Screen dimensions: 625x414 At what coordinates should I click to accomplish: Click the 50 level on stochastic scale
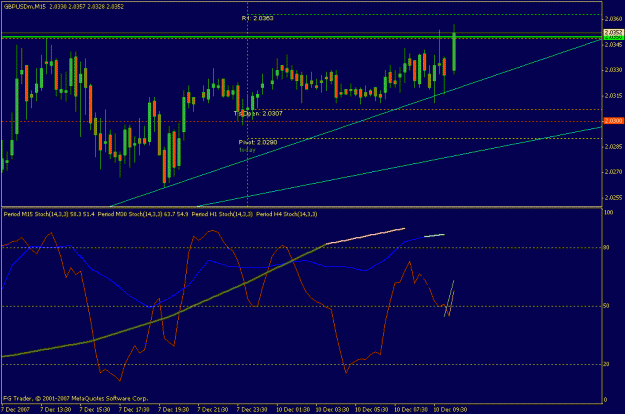[607, 306]
